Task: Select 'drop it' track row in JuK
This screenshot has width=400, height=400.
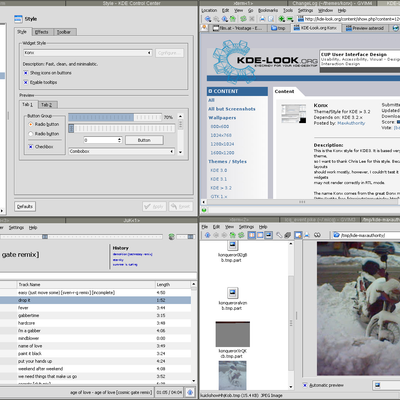Action: 95,300
